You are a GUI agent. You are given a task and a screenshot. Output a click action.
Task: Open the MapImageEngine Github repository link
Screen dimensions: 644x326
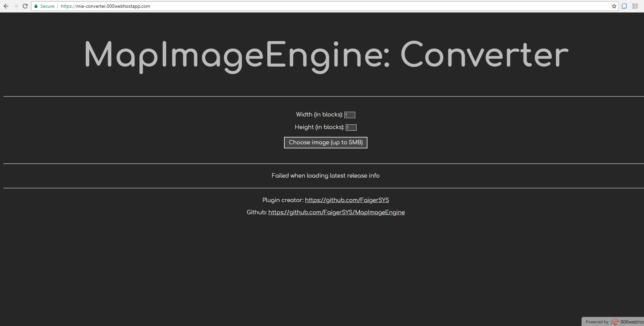336,212
